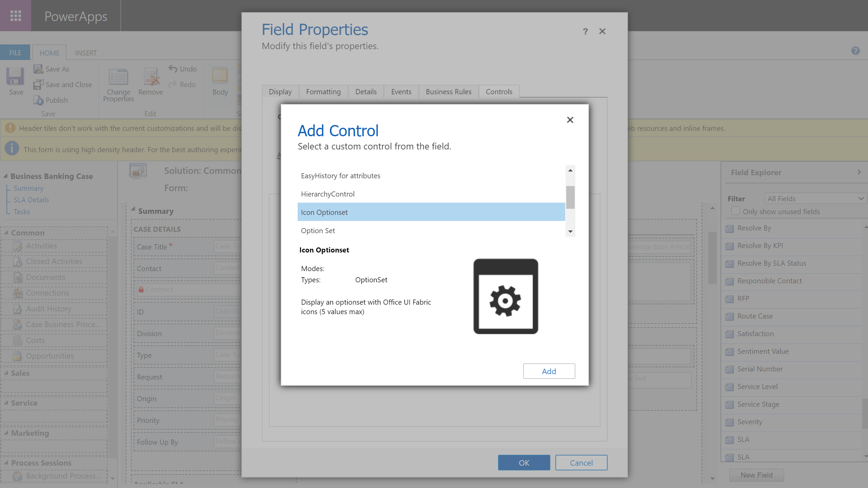
Task: Click the Save and Close icon
Action: point(38,84)
